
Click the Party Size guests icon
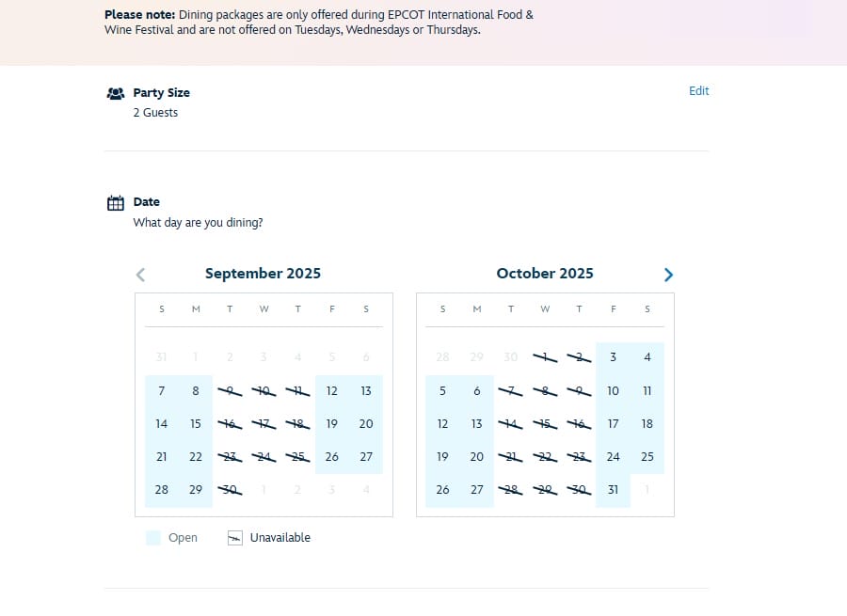[x=115, y=92]
